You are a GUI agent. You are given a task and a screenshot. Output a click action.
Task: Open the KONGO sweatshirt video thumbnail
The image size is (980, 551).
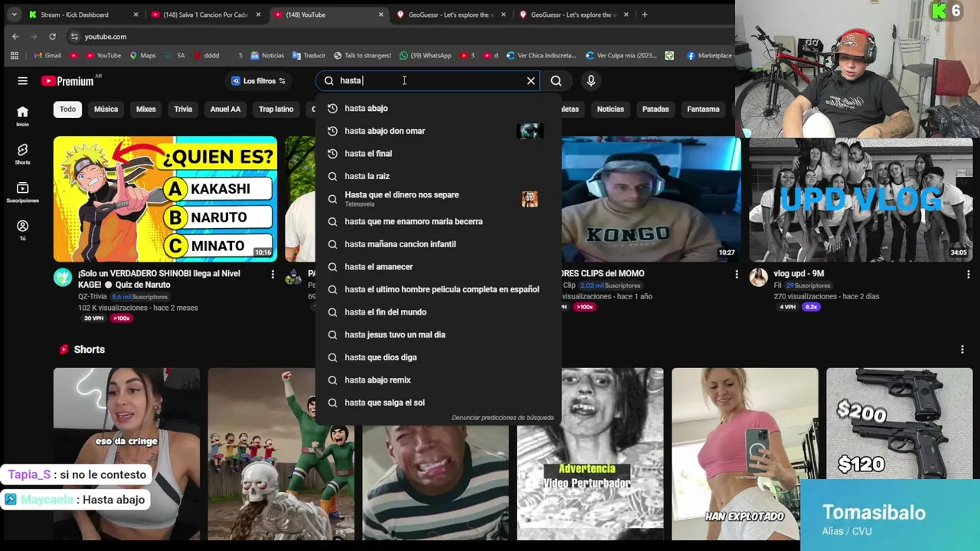[652, 199]
